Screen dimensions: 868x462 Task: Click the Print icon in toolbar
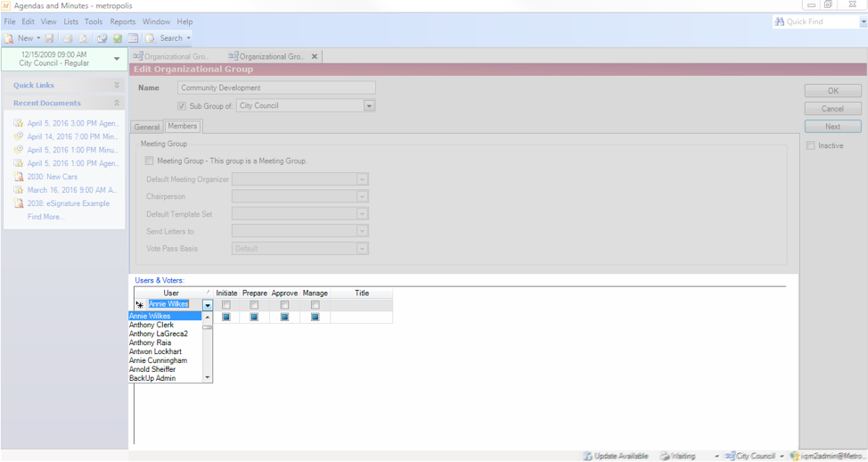pyautogui.click(x=68, y=38)
